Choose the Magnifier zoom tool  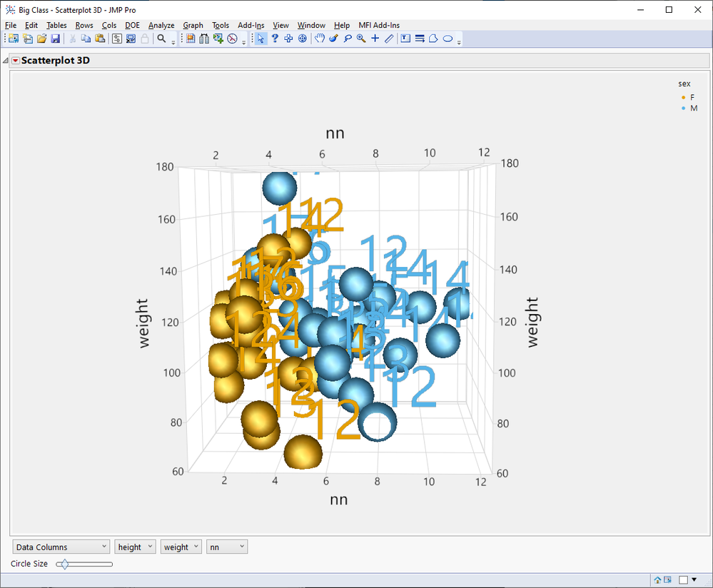[360, 39]
